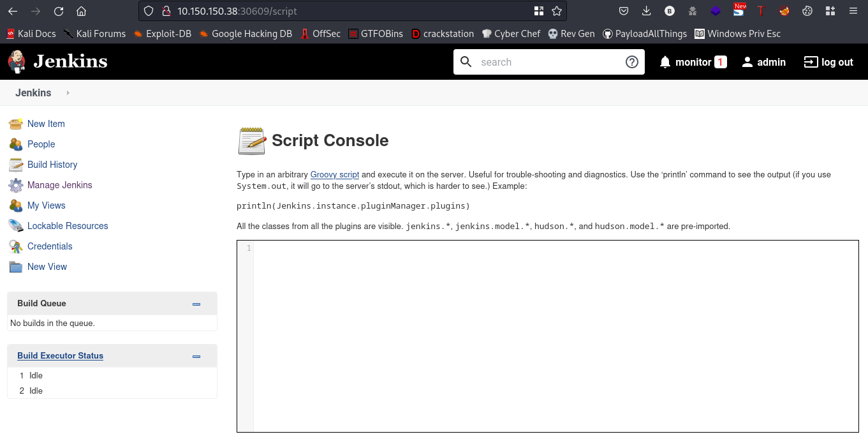Expand the Jenkins breadcrumb dropdown arrow
868x439 pixels.
[x=68, y=93]
